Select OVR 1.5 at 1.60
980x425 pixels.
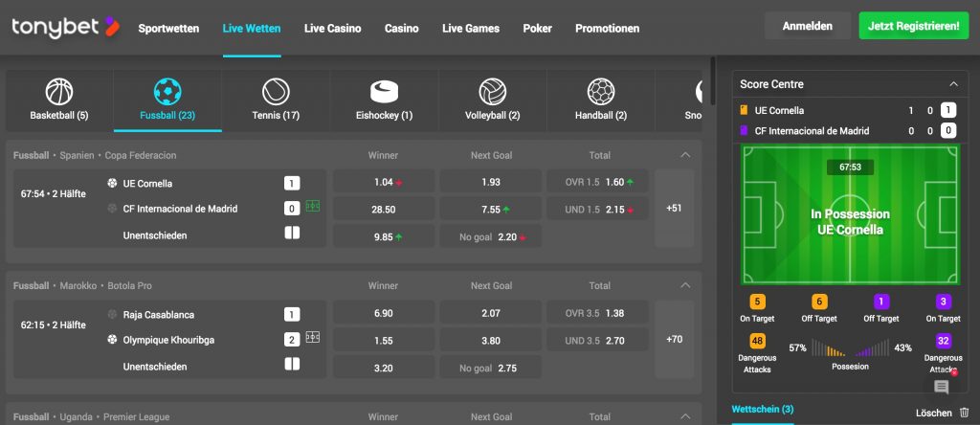coord(598,182)
